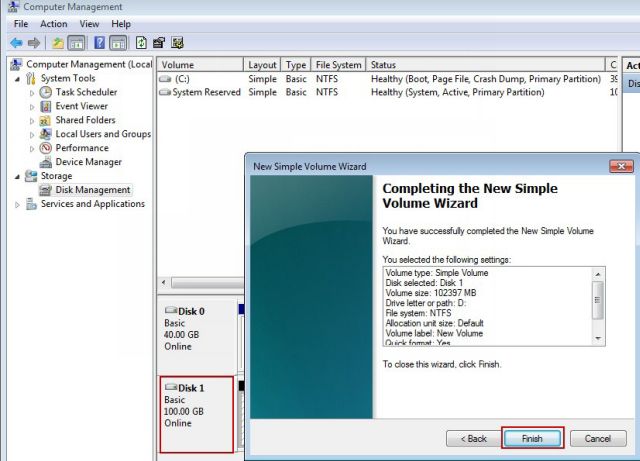Collapse the System Tools tree node
Image resolution: width=640 pixels, height=461 pixels.
point(18,79)
